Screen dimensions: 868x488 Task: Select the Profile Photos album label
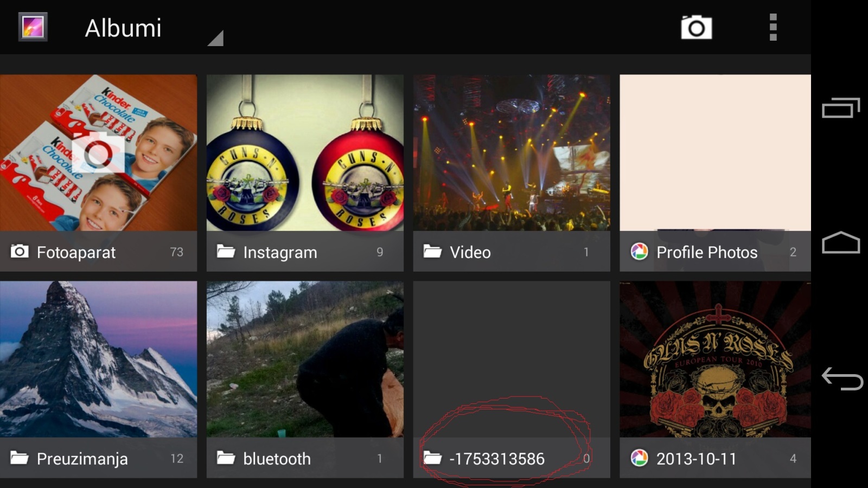pos(707,252)
